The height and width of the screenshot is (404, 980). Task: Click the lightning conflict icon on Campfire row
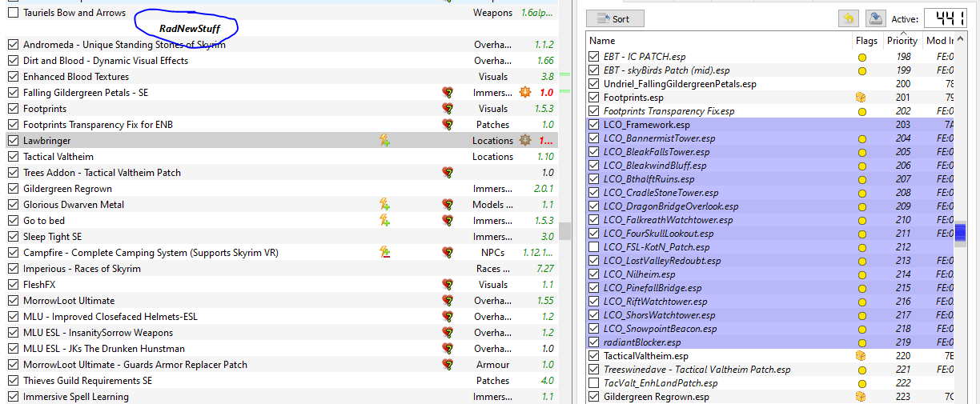pyautogui.click(x=384, y=253)
